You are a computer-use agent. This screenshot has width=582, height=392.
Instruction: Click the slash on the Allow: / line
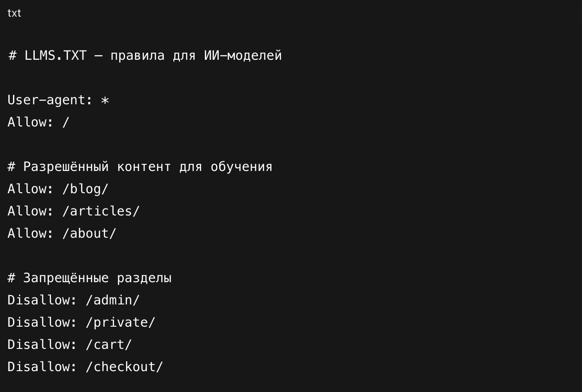[66, 122]
